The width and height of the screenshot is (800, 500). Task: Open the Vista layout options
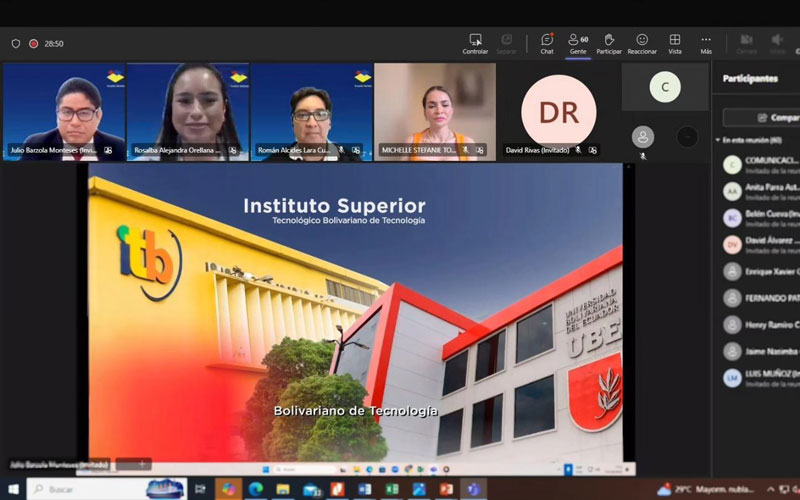click(x=675, y=42)
